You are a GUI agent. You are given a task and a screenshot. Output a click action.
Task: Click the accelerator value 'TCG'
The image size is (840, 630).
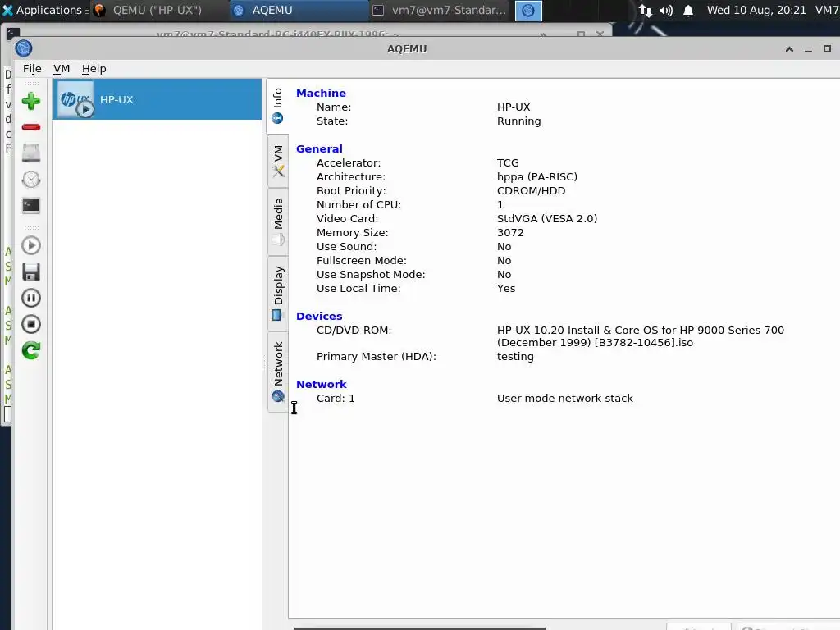coord(508,163)
